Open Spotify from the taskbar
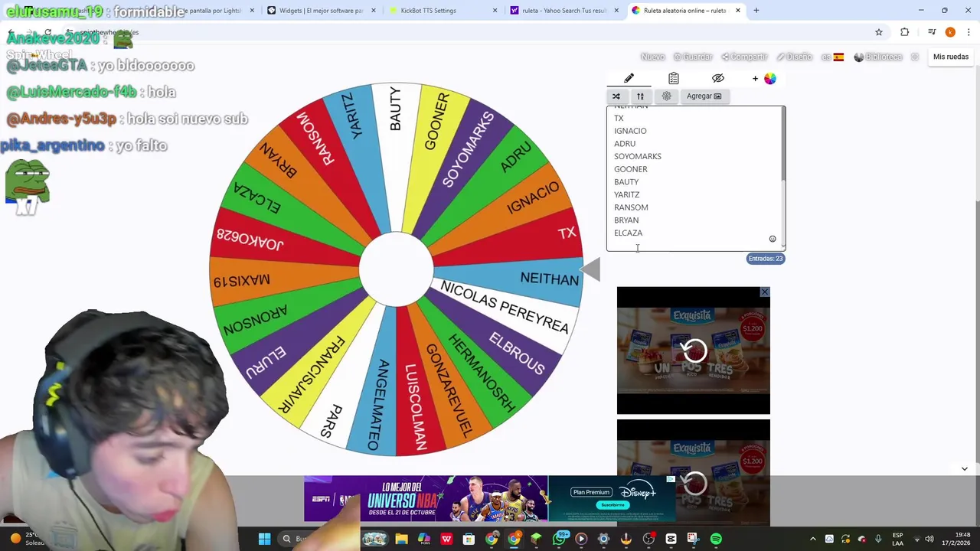Viewport: 980px width, 551px height. [x=716, y=540]
